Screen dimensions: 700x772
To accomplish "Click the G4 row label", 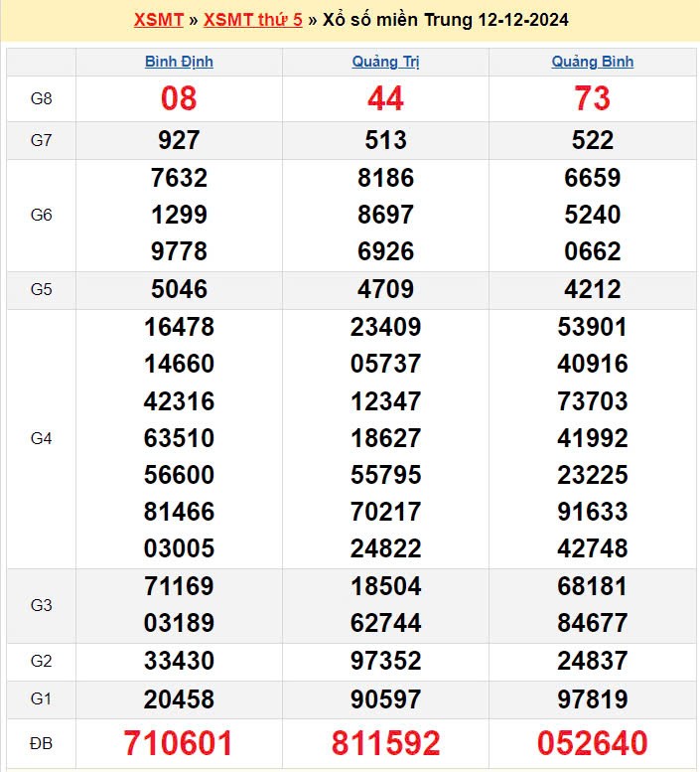I will tap(41, 438).
